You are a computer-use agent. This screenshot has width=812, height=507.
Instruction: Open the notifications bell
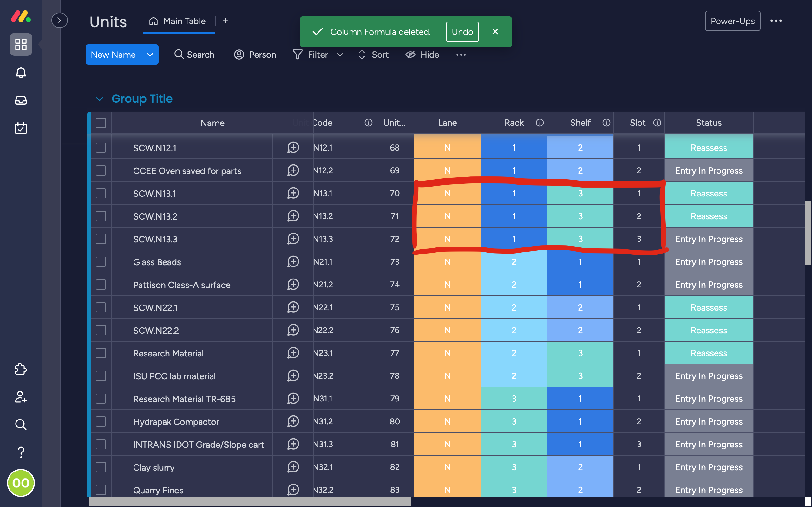21,73
